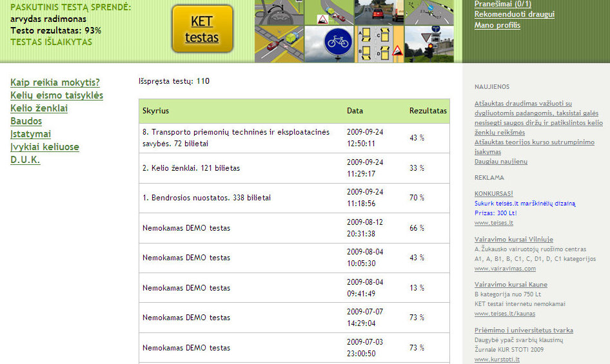
Task: Open www.teises.lt link under KONKURSAS
Action: pyautogui.click(x=494, y=223)
